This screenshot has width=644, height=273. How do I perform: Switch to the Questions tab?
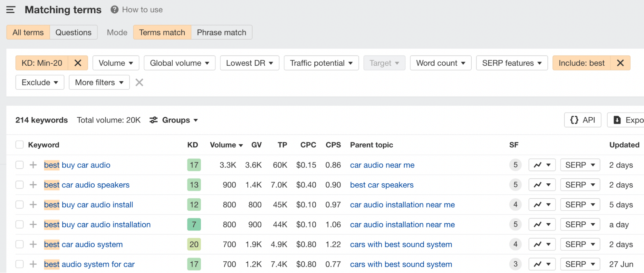point(73,32)
